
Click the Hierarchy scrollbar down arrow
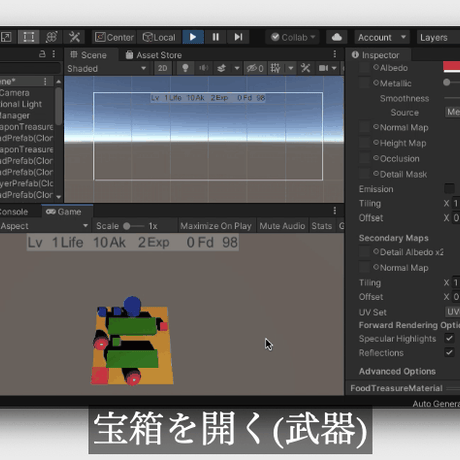coord(59,197)
